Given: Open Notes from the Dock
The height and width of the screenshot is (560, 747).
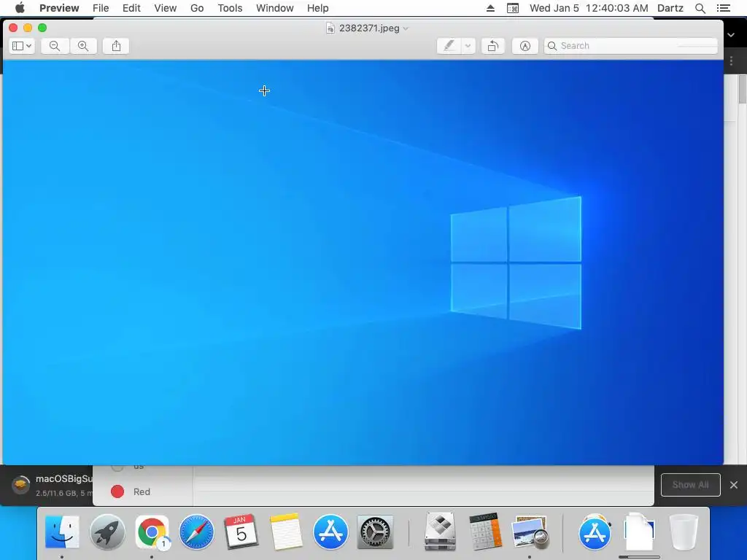Looking at the screenshot, I should coord(286,532).
